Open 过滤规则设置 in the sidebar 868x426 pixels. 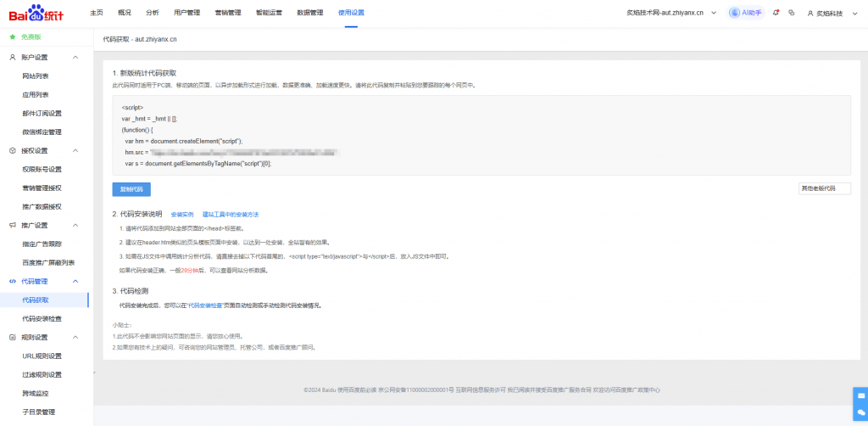click(42, 374)
